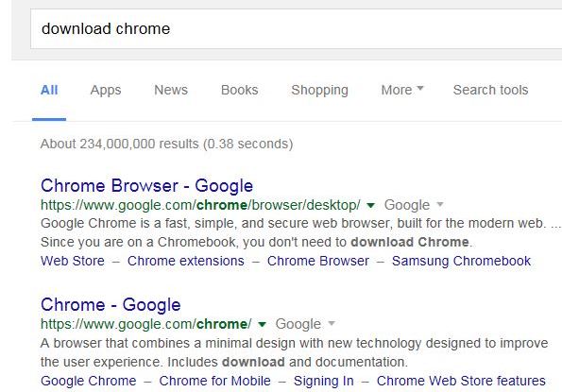Open the Samsung Chromebook sitelink
The height and width of the screenshot is (392, 562).
(461, 262)
